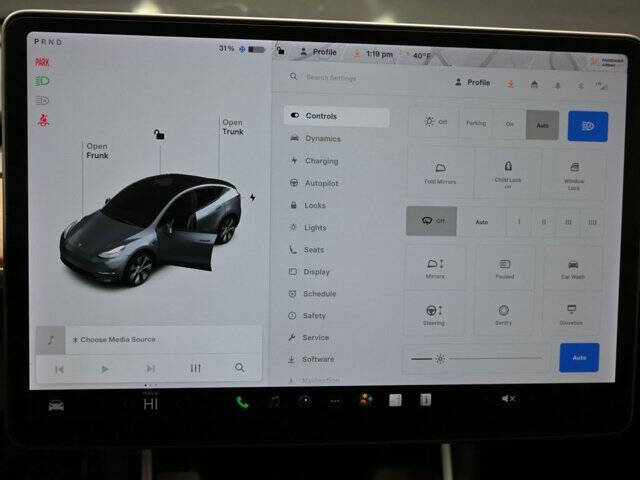This screenshot has height=480, width=640.
Task: Tap the charge port lightning icon
Action: (x=253, y=198)
